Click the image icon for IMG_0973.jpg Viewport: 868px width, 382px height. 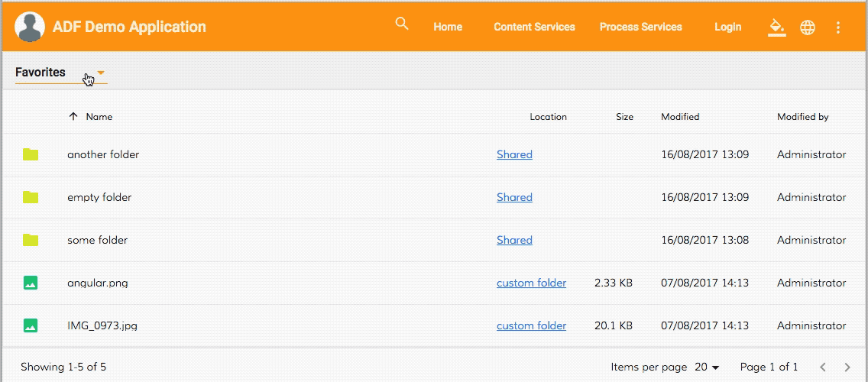pyautogui.click(x=31, y=325)
